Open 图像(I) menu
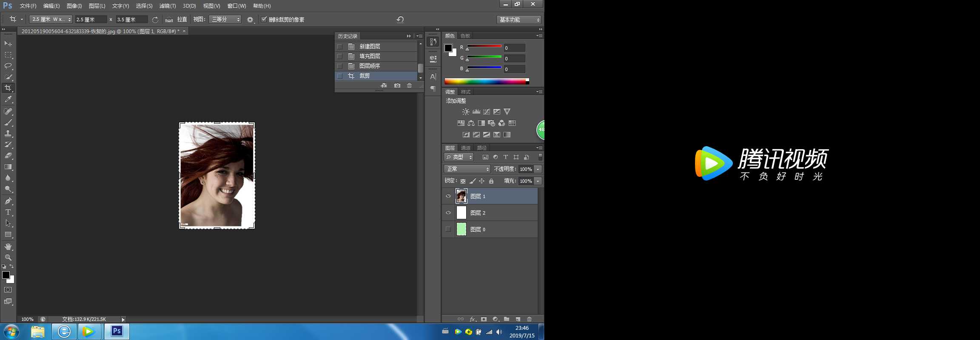Viewport: 980px width, 340px height. pos(74,6)
